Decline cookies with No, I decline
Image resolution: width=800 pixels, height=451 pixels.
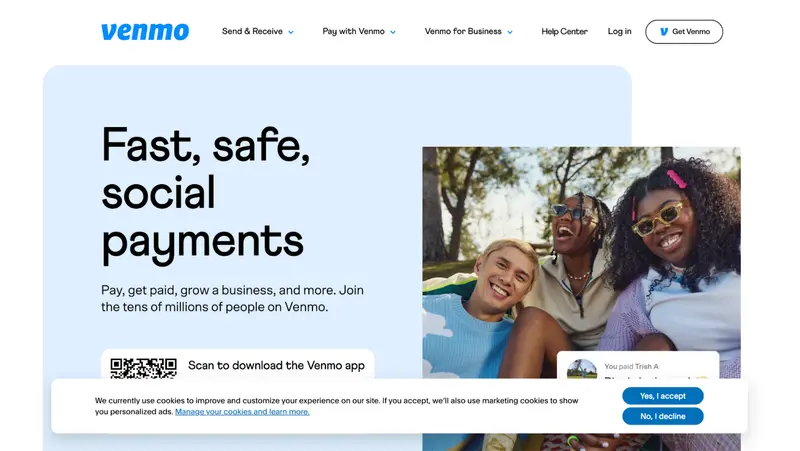click(663, 416)
